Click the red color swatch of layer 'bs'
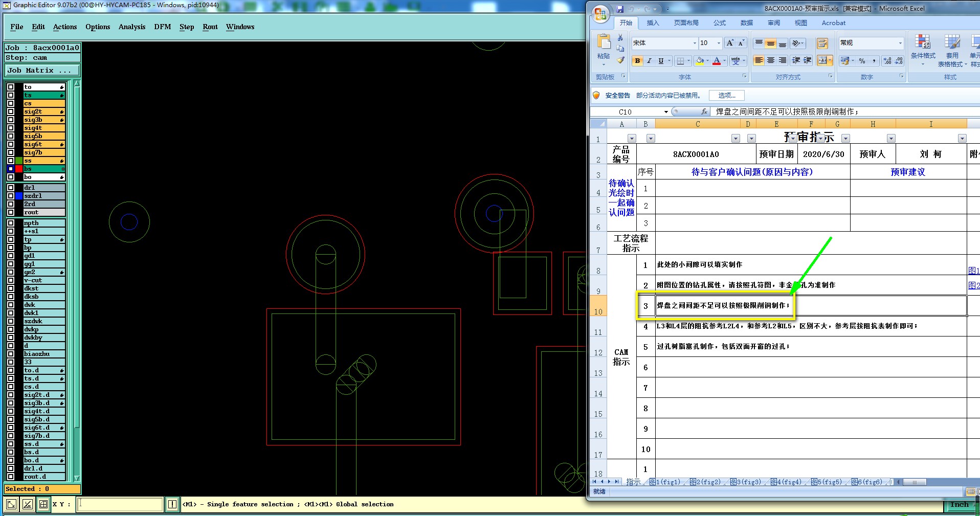 (x=19, y=169)
